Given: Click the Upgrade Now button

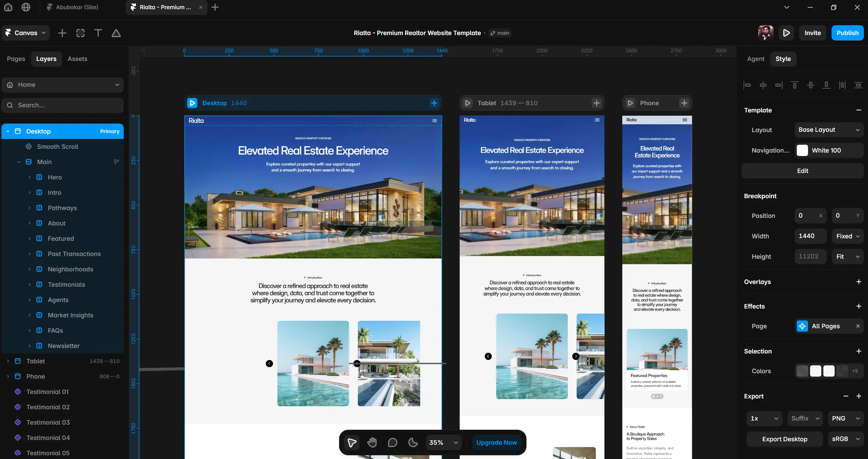Looking at the screenshot, I should 497,442.
